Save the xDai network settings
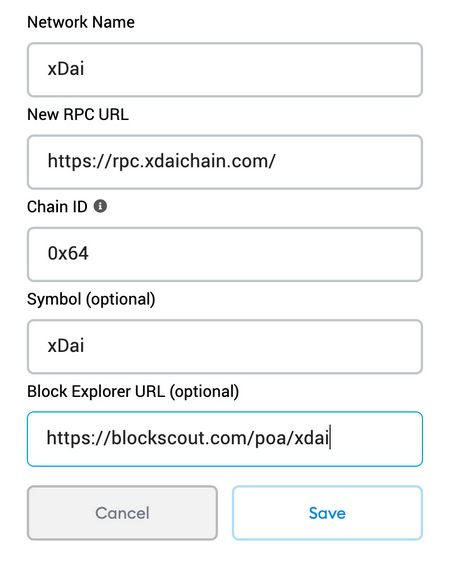 (327, 513)
